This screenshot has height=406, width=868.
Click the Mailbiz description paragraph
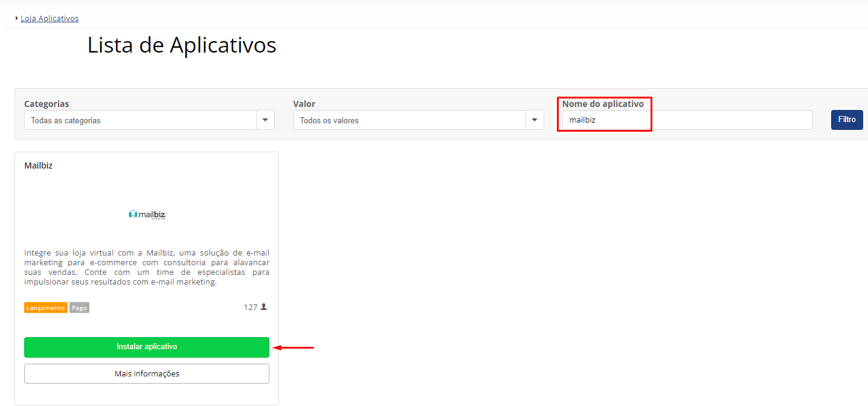click(147, 267)
